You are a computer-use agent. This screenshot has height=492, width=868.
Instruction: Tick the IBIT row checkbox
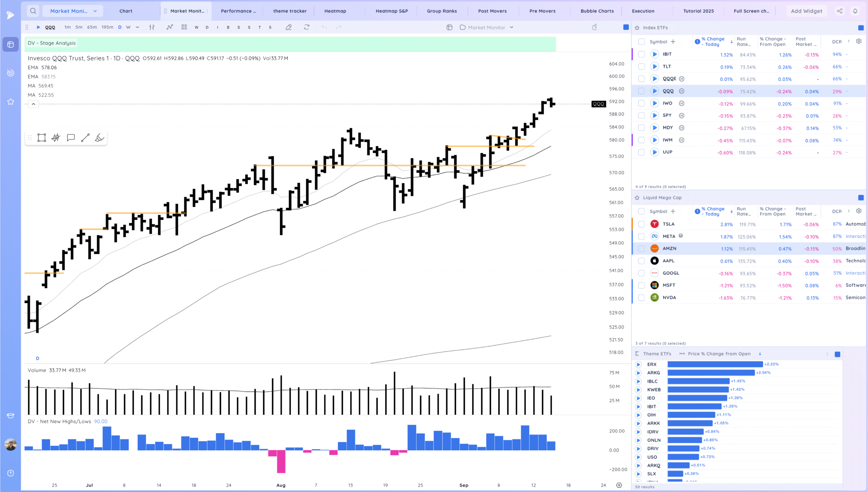click(x=641, y=54)
